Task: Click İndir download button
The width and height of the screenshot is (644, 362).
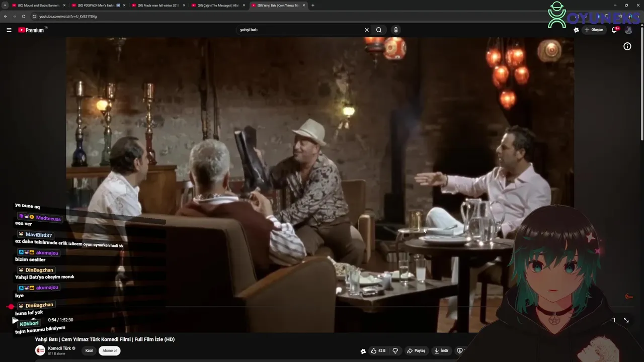Action: (x=441, y=350)
